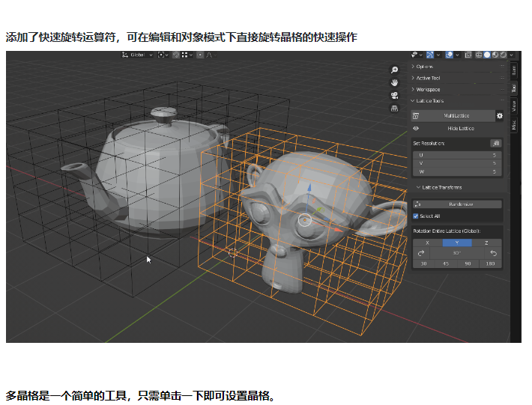532x405 pixels.
Task: Select the X rotation axis
Action: pyautogui.click(x=428, y=243)
